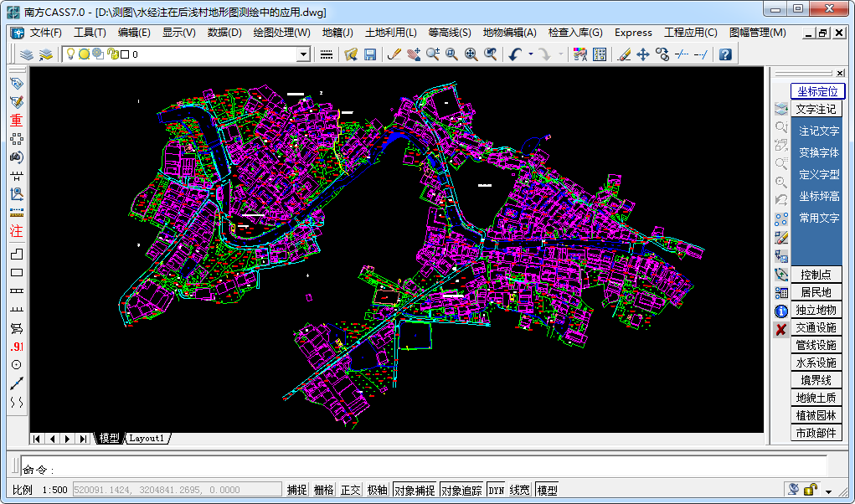Select the pan hand tool
This screenshot has width=855, height=504.
point(414,54)
